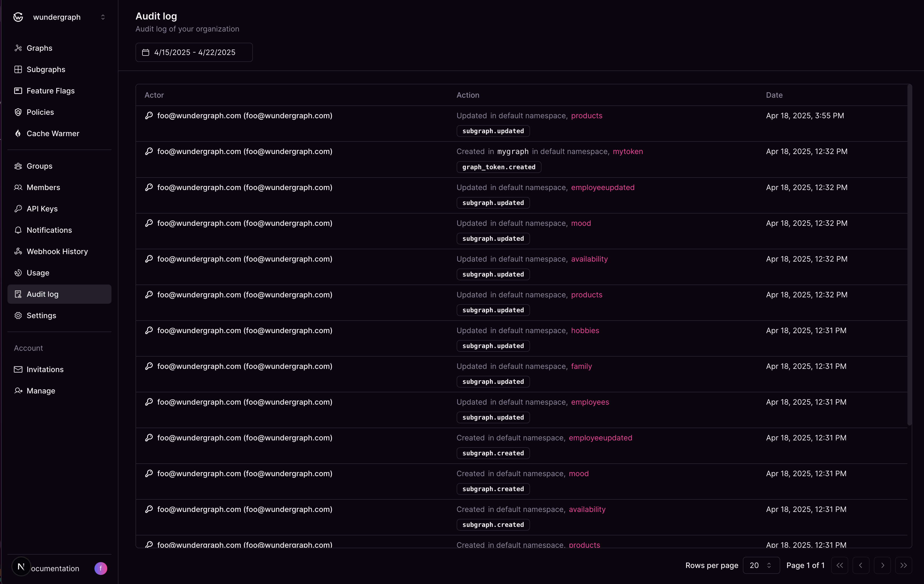Open the date range picker 4/15/2025 - 4/22/2025
This screenshot has width=924, height=584.
194,52
